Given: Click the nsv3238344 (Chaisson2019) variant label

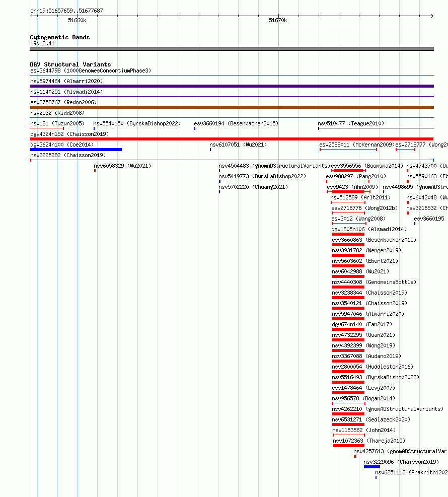Looking at the screenshot, I should 369,293.
